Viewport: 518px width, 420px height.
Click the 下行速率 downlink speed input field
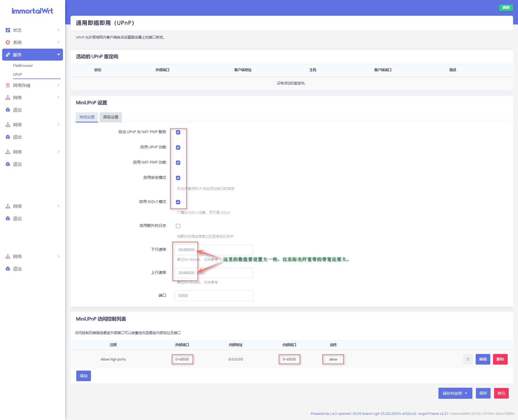point(214,250)
